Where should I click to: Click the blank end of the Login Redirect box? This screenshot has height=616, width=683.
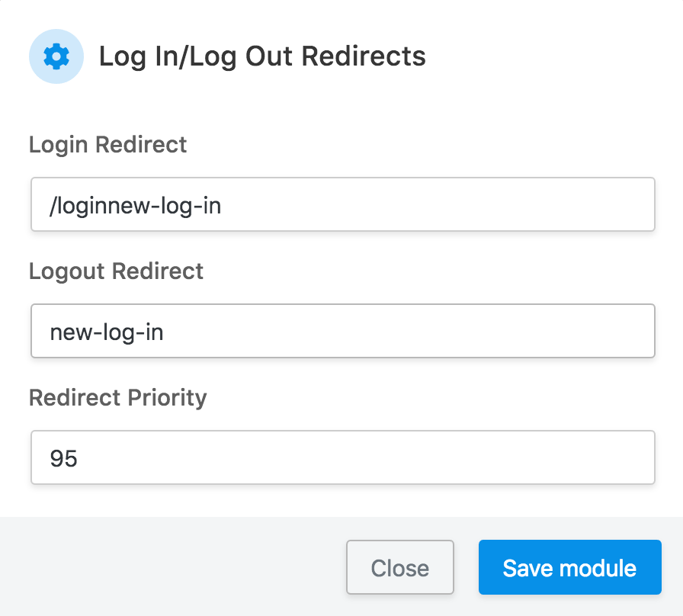[x=534, y=204]
